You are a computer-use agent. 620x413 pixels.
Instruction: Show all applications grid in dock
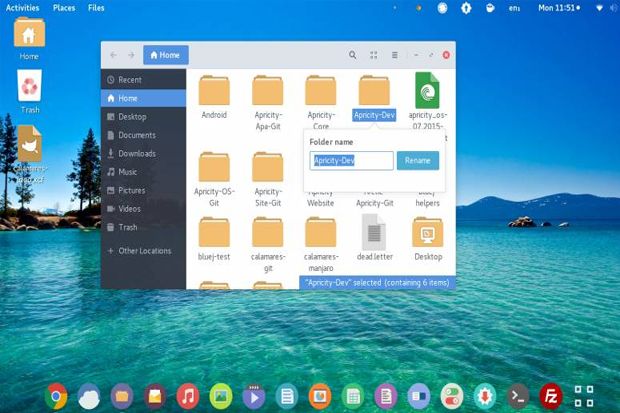coord(584,396)
